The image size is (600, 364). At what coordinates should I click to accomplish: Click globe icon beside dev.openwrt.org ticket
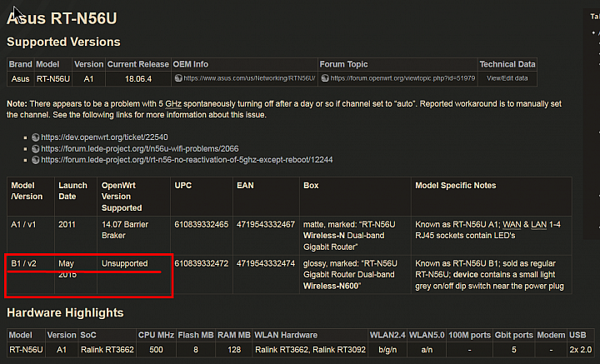36,137
